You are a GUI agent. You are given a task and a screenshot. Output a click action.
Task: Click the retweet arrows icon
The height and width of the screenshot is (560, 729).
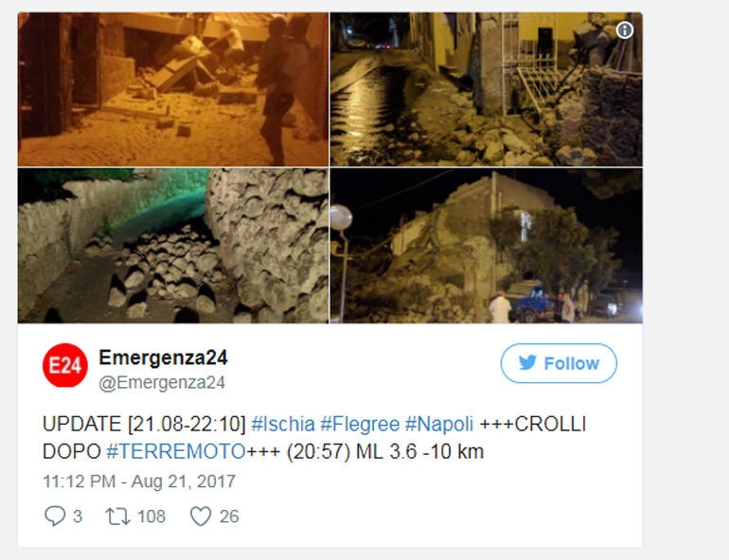(117, 516)
